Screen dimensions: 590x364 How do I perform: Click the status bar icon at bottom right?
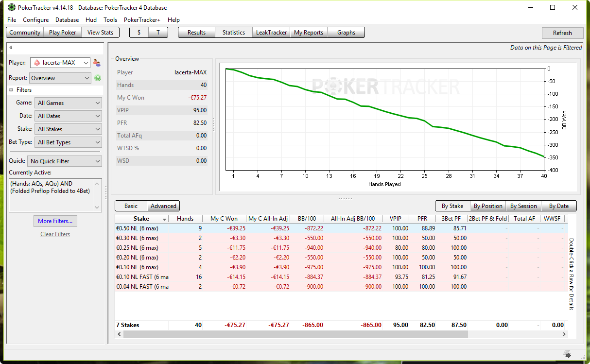coord(567,354)
